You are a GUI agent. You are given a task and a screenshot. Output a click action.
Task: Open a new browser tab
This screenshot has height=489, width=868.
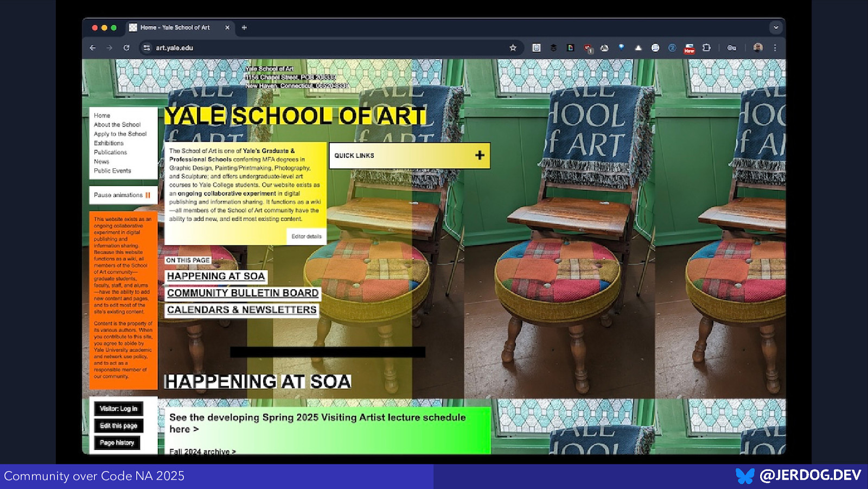coord(244,27)
